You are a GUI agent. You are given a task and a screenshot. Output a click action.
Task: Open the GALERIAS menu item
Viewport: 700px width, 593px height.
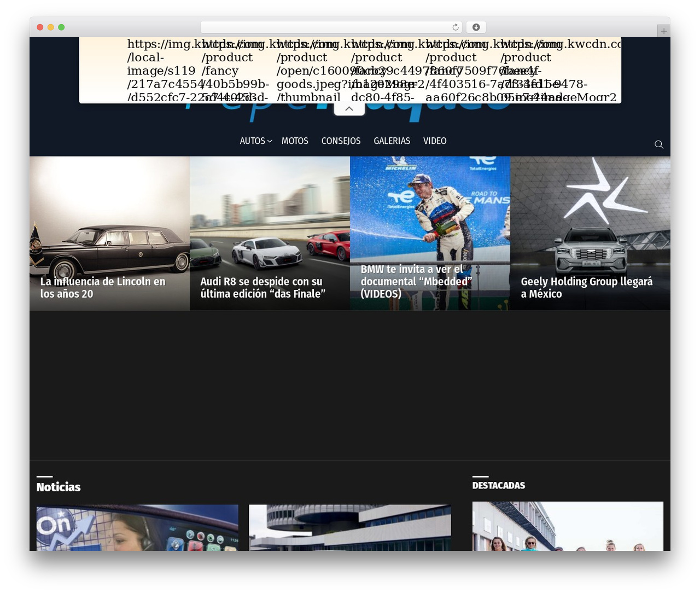coord(392,141)
